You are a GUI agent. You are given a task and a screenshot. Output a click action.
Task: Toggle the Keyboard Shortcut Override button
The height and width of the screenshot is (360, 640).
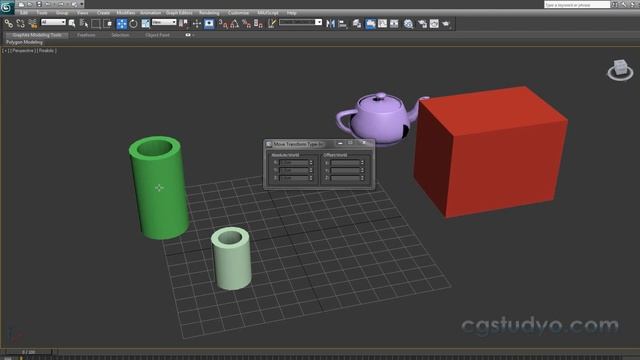[209, 24]
